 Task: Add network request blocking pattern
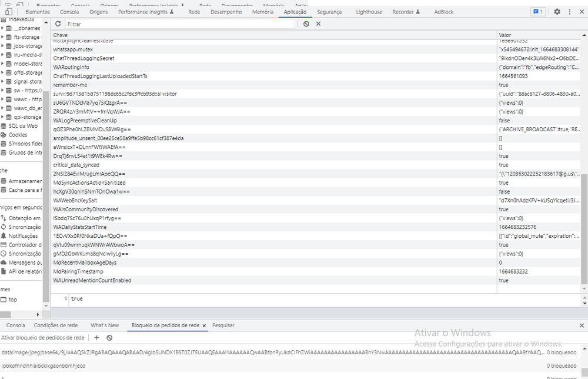(x=96, y=337)
